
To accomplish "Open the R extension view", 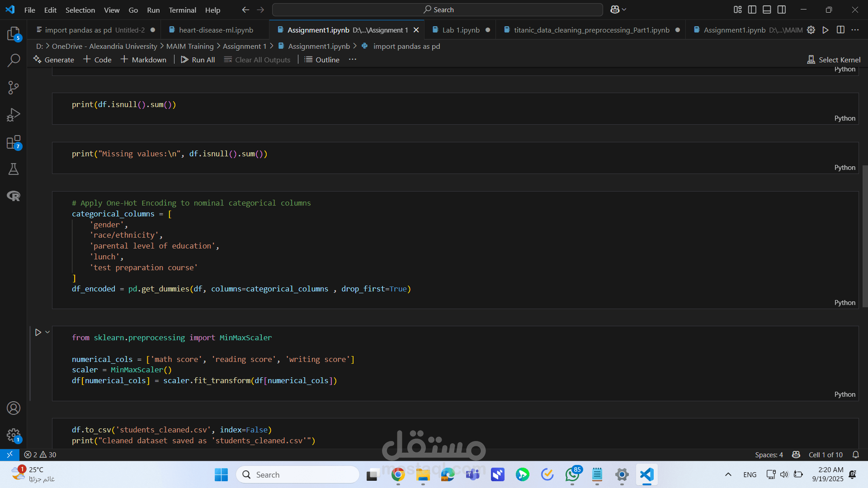I will point(14,196).
